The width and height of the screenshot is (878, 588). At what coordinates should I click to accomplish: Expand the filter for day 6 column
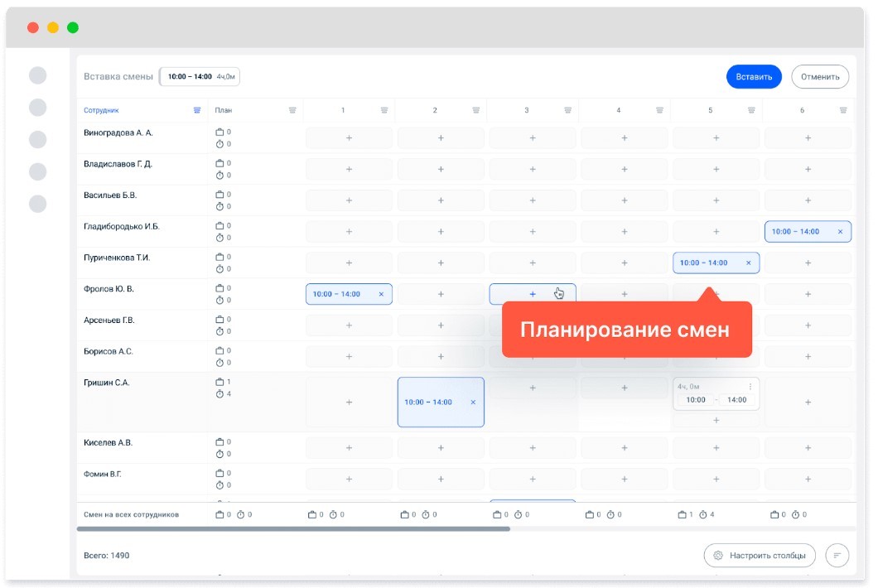(842, 110)
